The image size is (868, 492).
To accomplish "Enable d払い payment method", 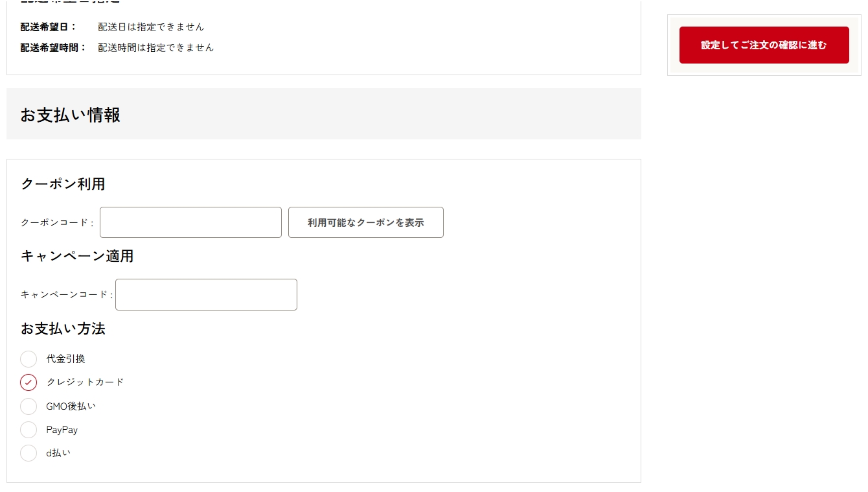I will [29, 453].
